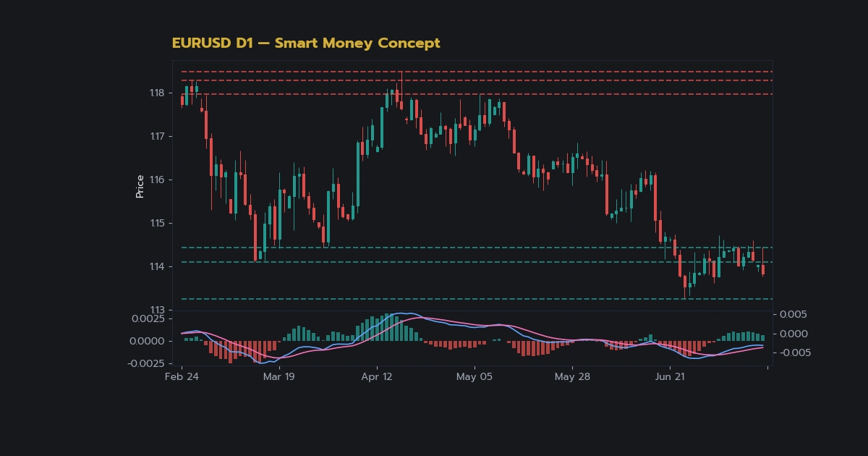The height and width of the screenshot is (456, 868).
Task: Click the Mar 19 date label
Action: point(278,376)
